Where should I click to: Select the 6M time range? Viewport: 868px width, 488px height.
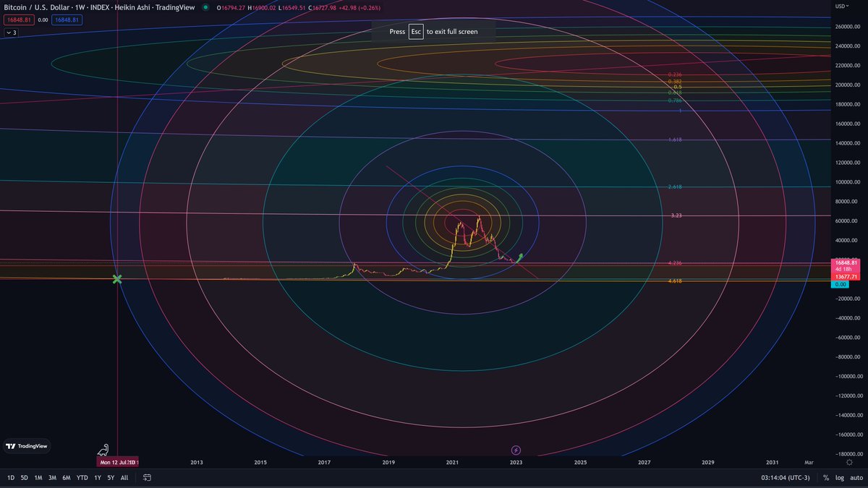click(67, 478)
